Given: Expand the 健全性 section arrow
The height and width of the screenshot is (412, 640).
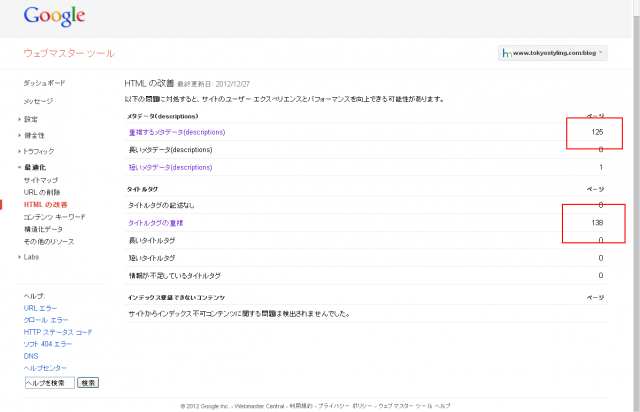Looking at the screenshot, I should click(x=19, y=135).
